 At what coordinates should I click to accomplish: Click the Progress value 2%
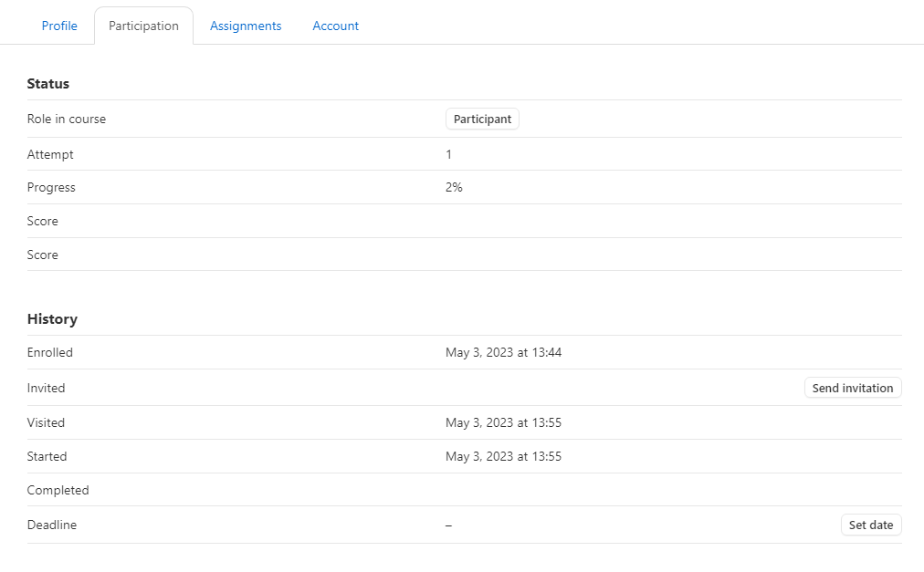454,188
